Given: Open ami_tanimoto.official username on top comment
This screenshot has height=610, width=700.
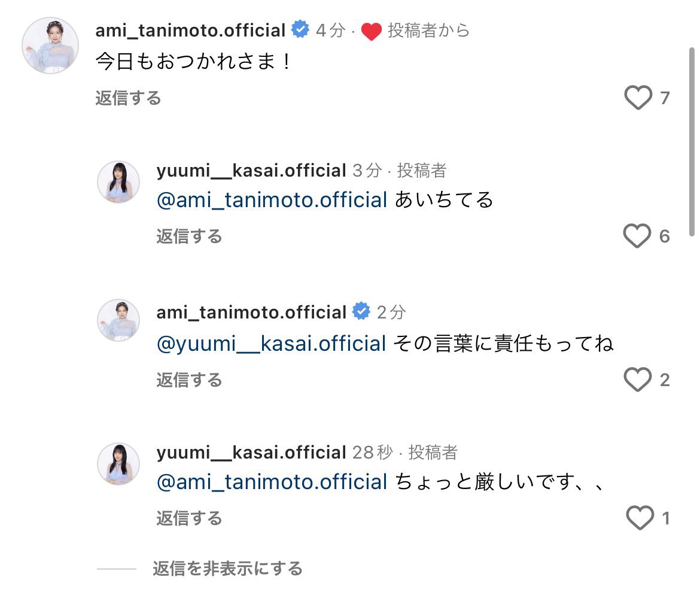Looking at the screenshot, I should point(191,31).
